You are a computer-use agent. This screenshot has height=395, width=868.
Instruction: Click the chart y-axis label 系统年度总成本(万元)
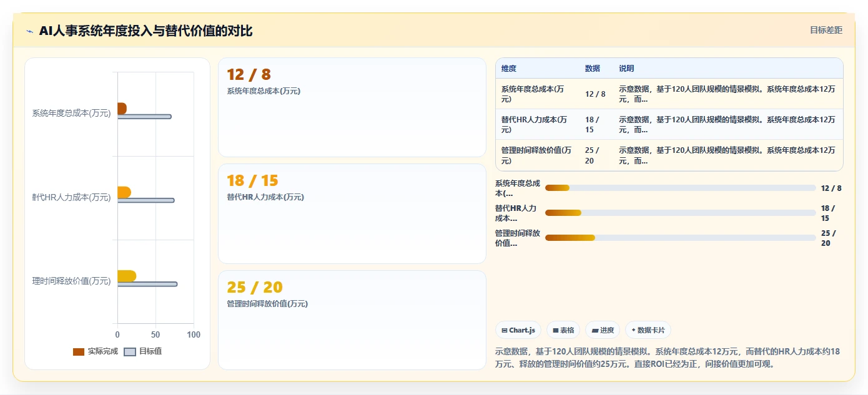[71, 114]
